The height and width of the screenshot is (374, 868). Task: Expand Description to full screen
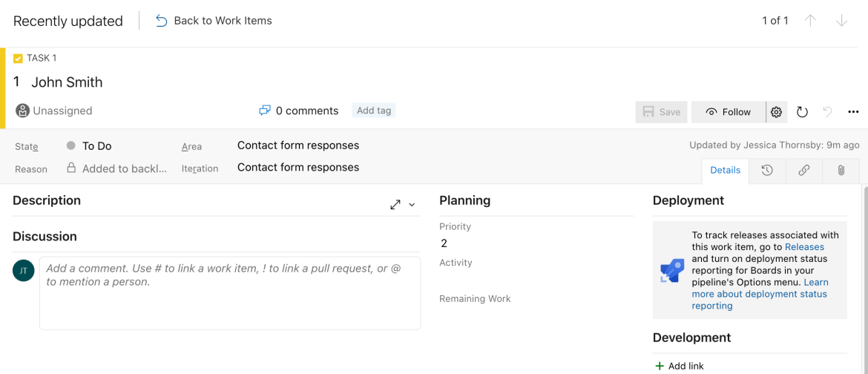395,205
